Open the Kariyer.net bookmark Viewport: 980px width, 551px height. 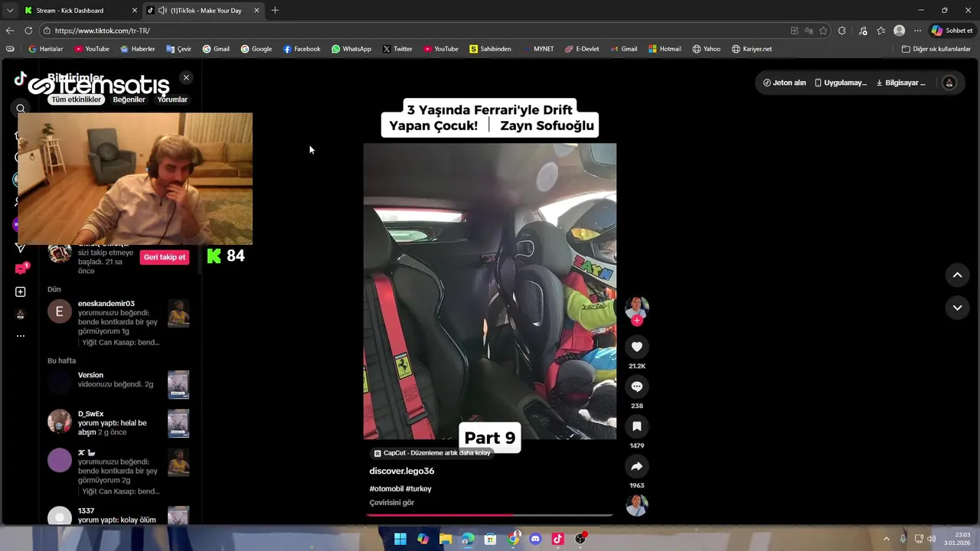click(x=752, y=49)
